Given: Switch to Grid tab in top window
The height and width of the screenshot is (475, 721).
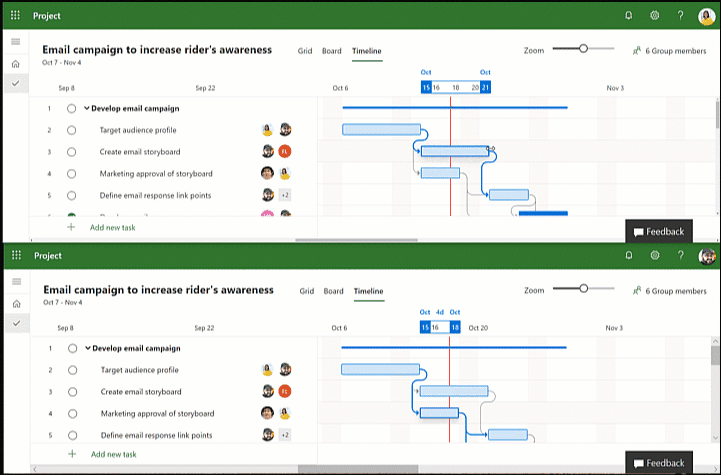Looking at the screenshot, I should (x=305, y=51).
